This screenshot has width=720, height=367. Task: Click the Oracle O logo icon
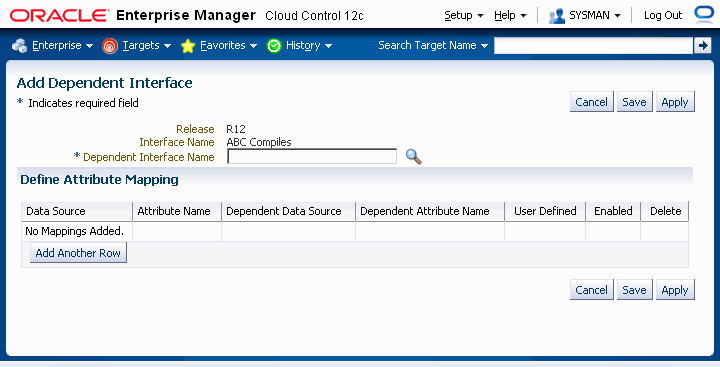pos(703,14)
